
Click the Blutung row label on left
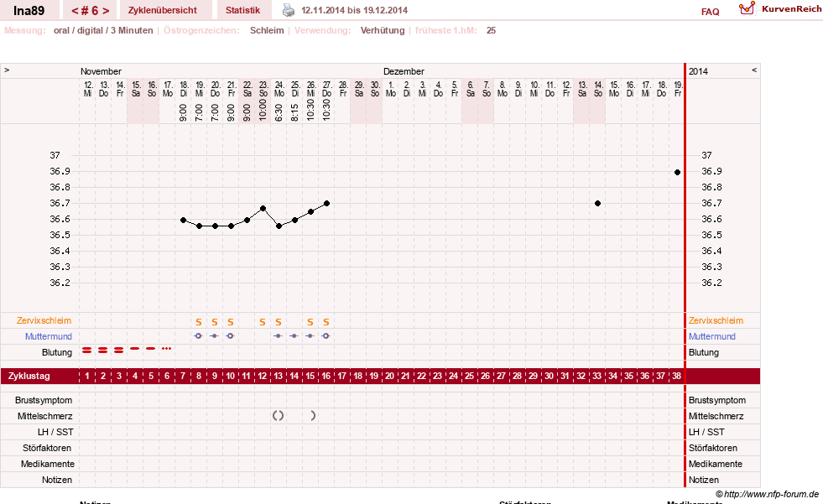point(57,352)
